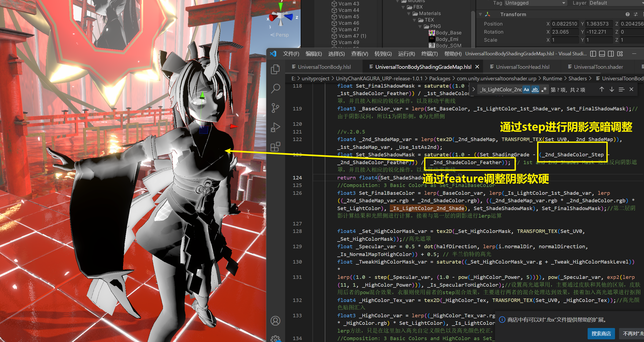The height and width of the screenshot is (342, 644).
Task: Open the 终端(T) menu
Action: tap(429, 54)
